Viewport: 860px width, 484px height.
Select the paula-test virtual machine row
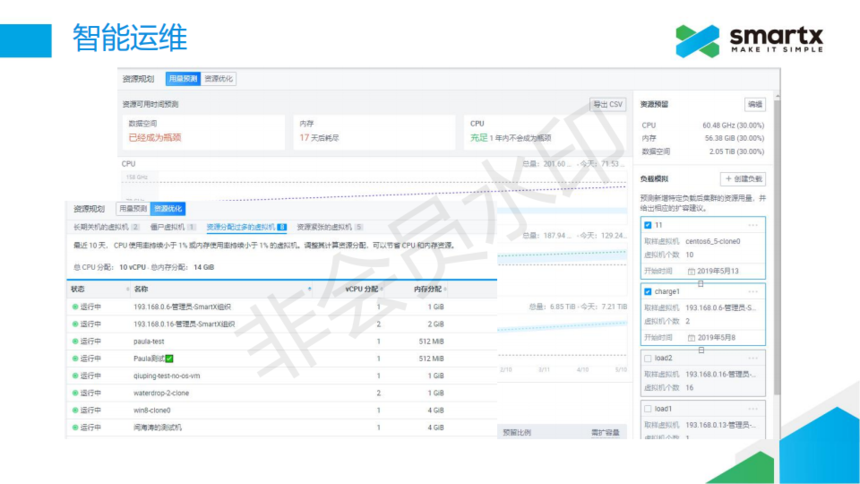click(x=281, y=341)
